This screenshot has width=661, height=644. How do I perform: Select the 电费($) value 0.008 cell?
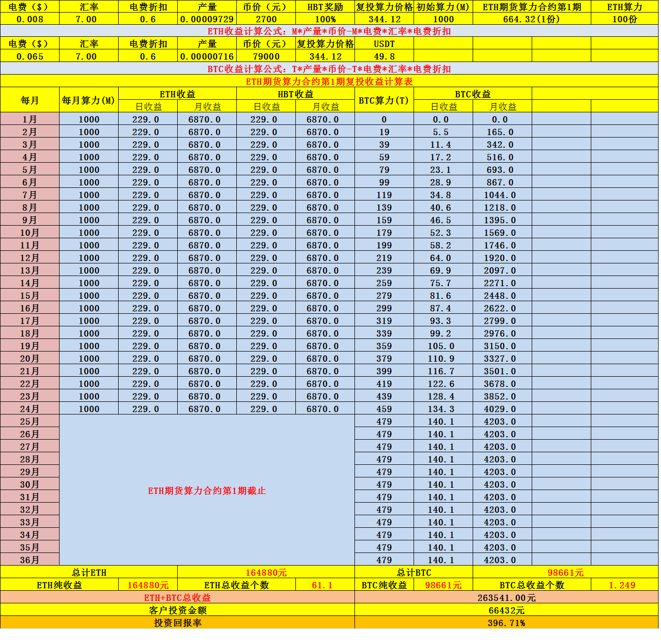pos(29,19)
